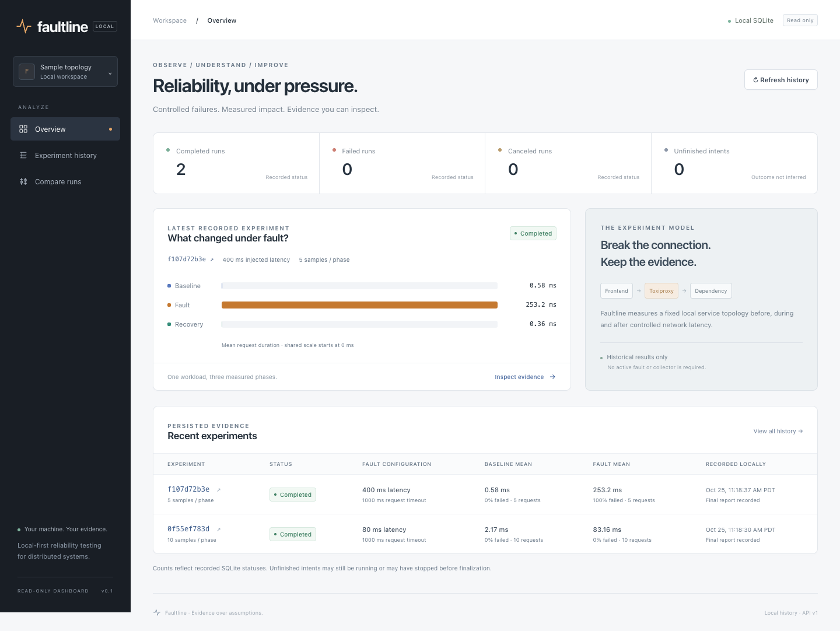
Task: Click the Refresh history button
Action: [780, 80]
